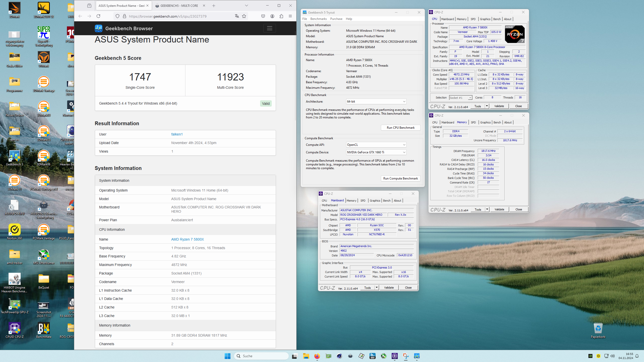Open the Architecture 64-bit dropdown
This screenshot has width=644, height=362.
coord(376,101)
